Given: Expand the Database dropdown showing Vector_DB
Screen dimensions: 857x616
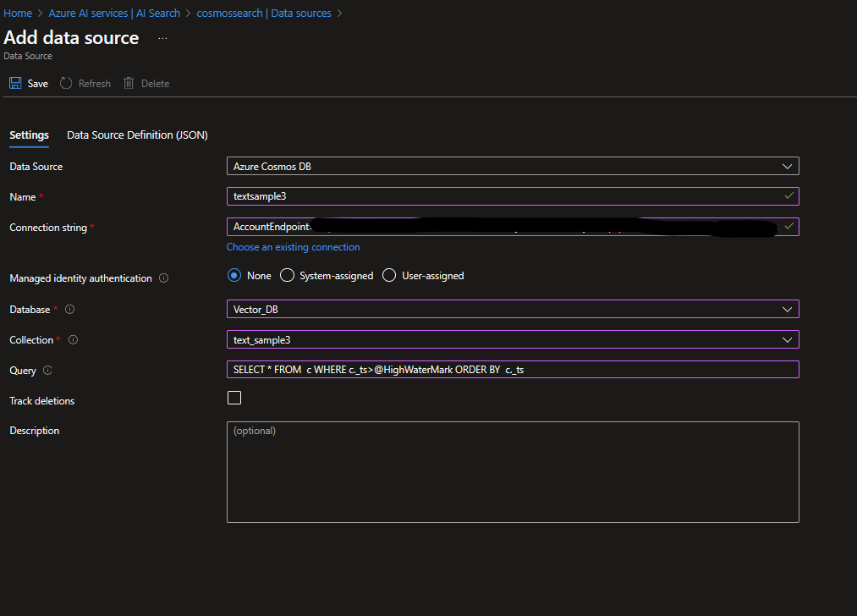Looking at the screenshot, I should point(513,310).
